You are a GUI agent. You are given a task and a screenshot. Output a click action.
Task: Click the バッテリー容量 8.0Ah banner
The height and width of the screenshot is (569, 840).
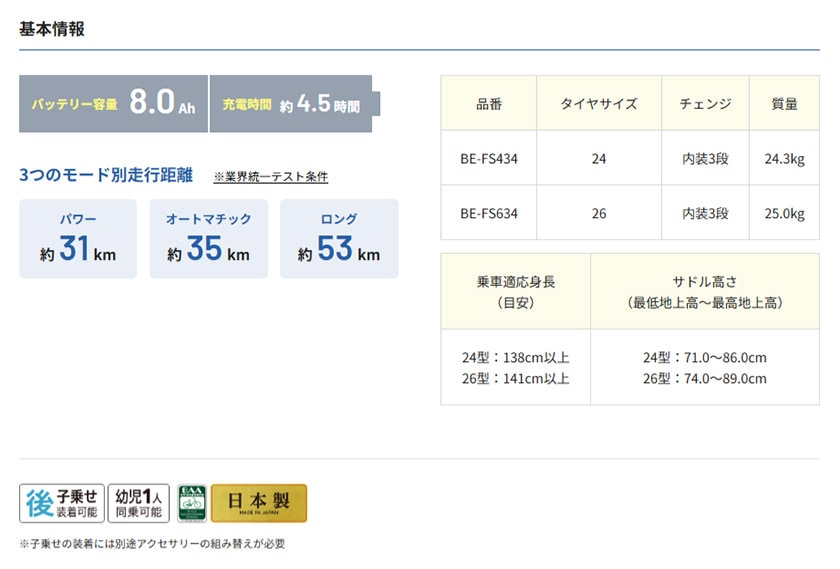[x=114, y=103]
